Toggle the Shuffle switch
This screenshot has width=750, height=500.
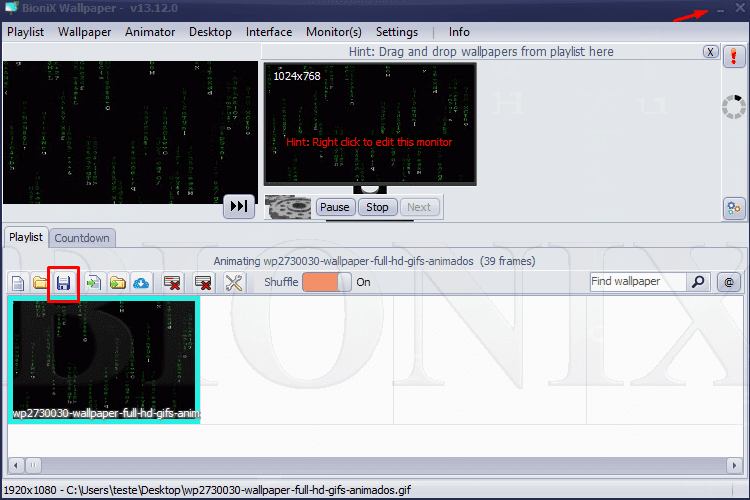[x=327, y=282]
